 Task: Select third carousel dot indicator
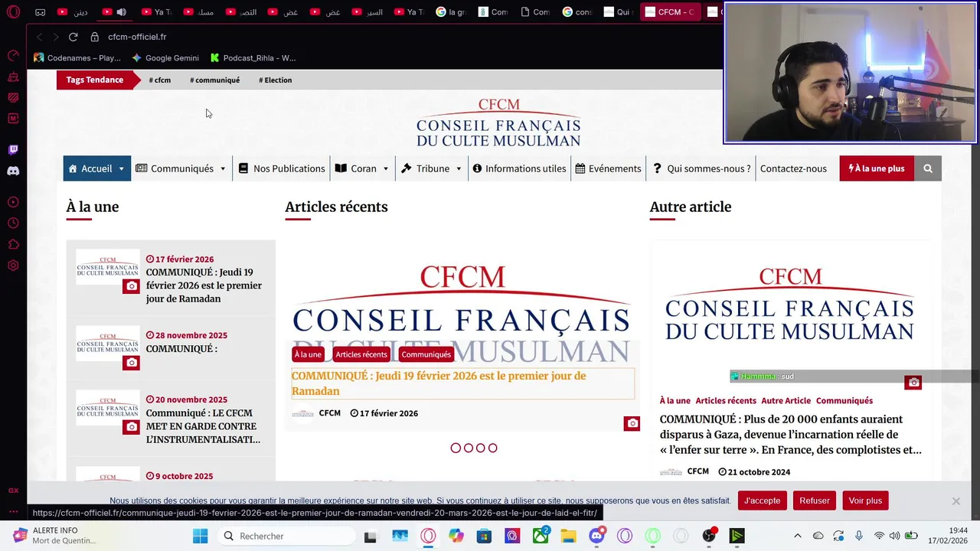tap(480, 448)
